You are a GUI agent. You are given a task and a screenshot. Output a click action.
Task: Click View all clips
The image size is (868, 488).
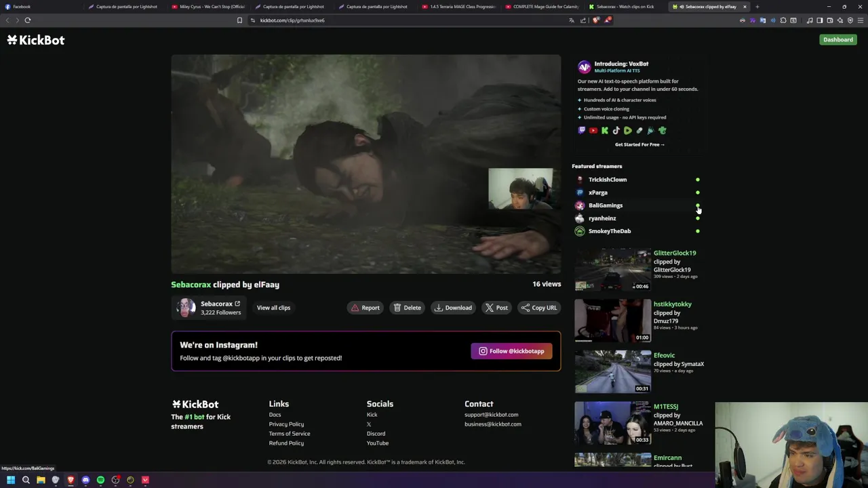click(x=273, y=308)
